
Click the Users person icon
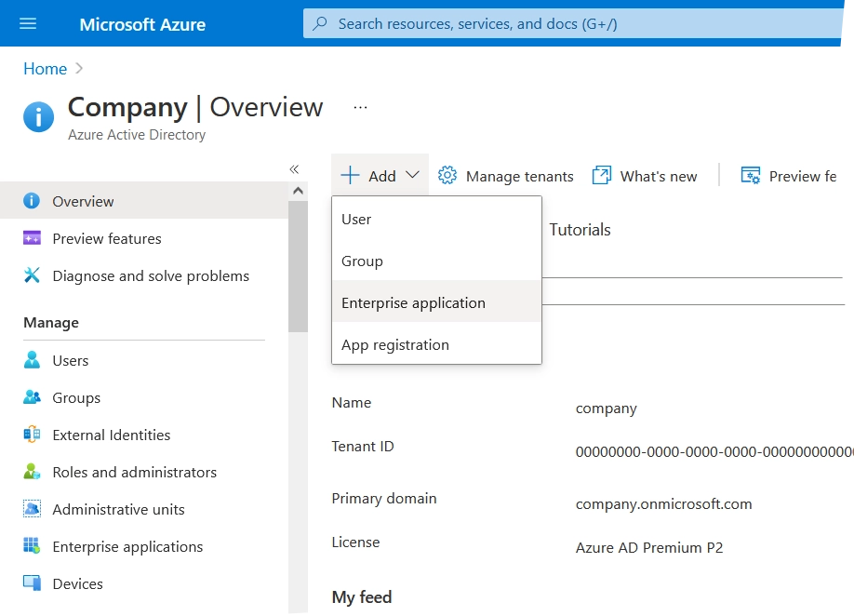[32, 360]
